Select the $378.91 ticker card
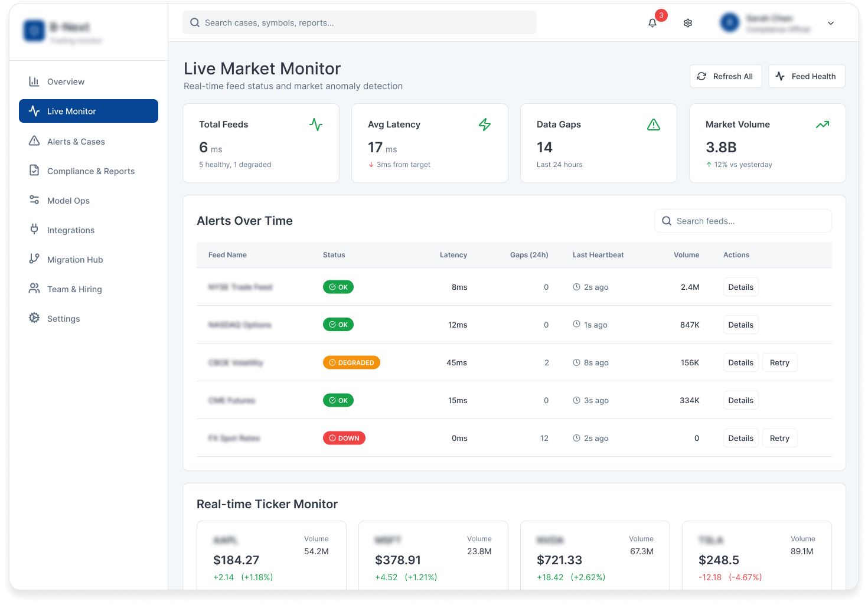This screenshot has height=605, width=868. [x=433, y=555]
